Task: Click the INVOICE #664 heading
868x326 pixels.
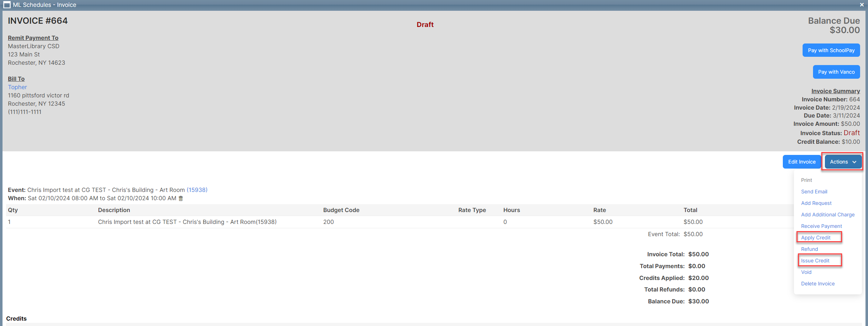Action: coord(38,20)
